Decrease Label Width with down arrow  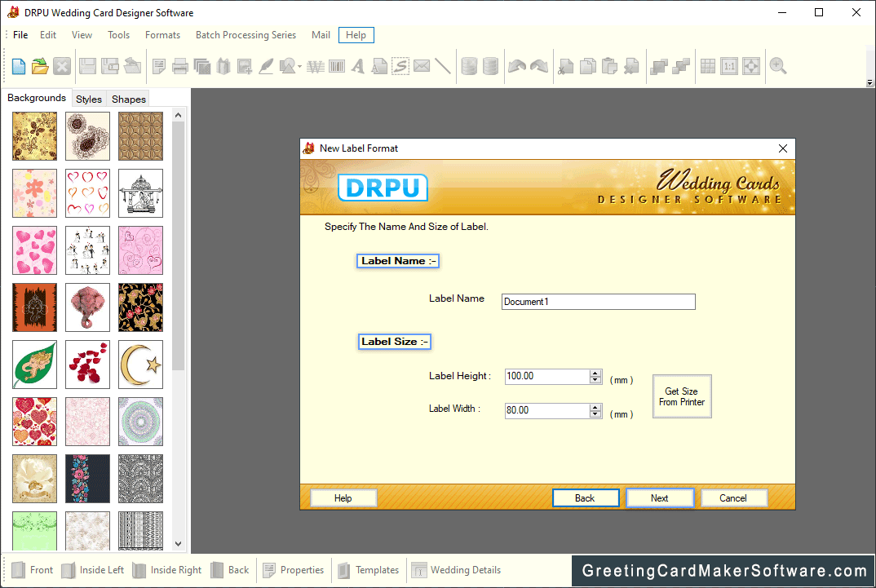[595, 415]
